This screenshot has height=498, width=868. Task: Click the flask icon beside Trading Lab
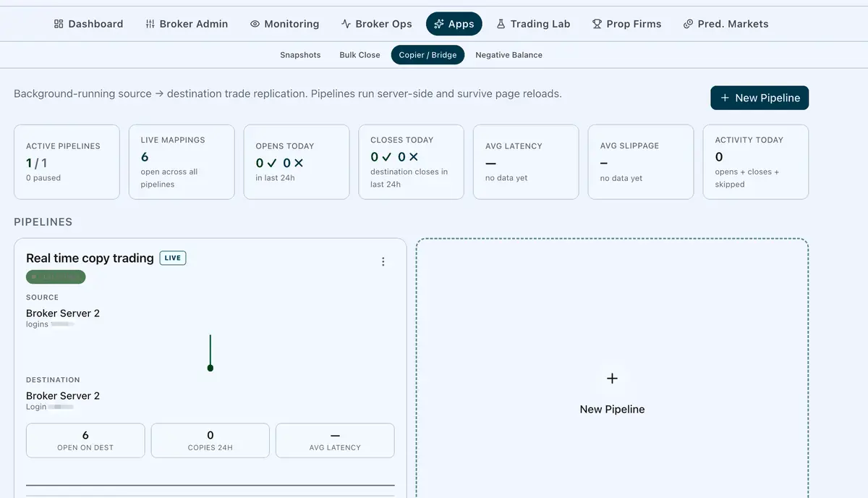501,24
